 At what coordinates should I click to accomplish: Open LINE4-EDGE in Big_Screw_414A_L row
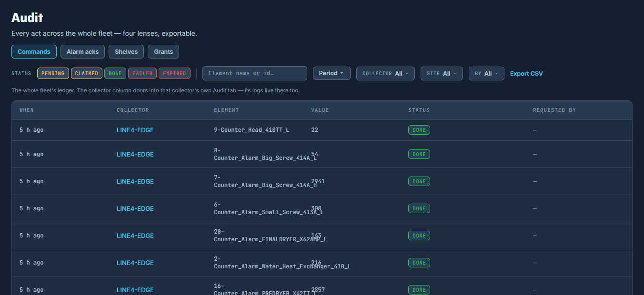coord(135,154)
